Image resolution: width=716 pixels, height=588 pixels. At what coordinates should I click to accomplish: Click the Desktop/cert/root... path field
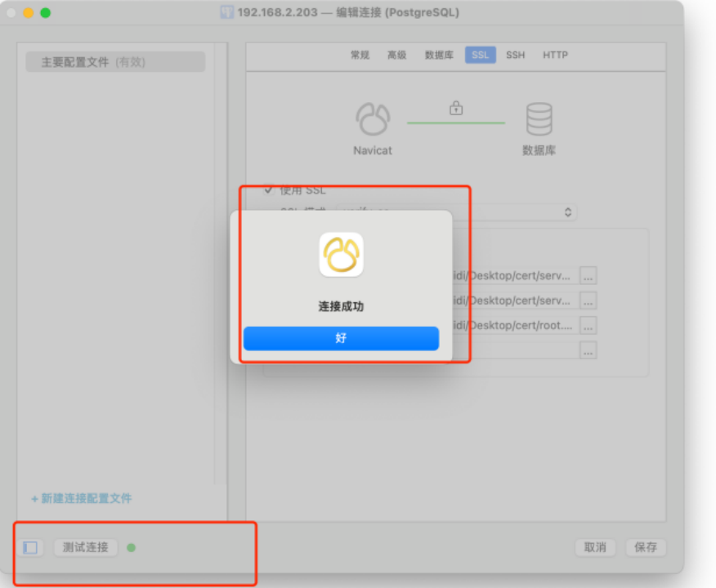(514, 326)
